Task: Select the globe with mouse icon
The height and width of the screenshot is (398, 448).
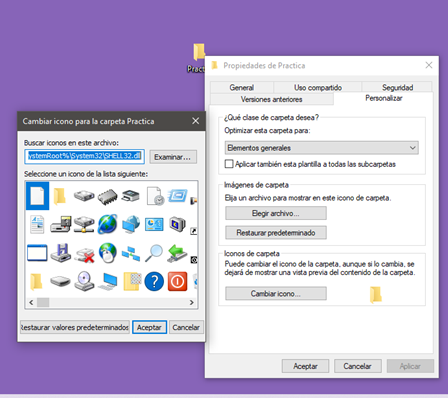Action: coord(108,253)
